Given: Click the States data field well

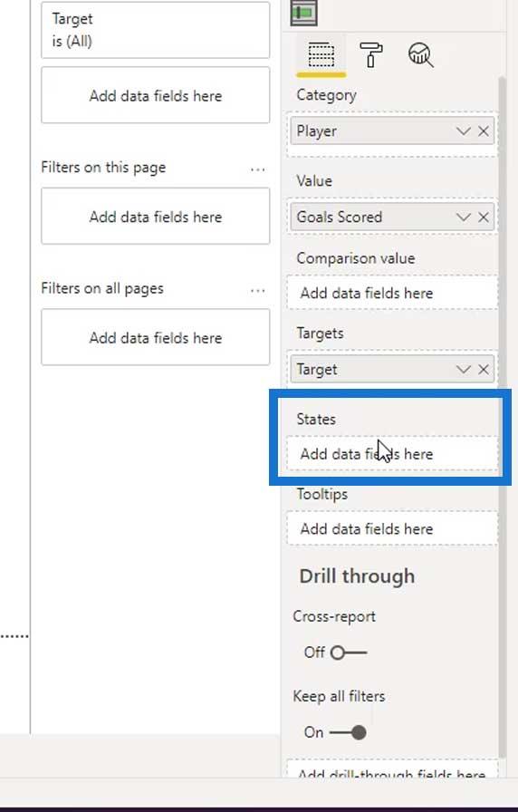Looking at the screenshot, I should coord(392,454).
